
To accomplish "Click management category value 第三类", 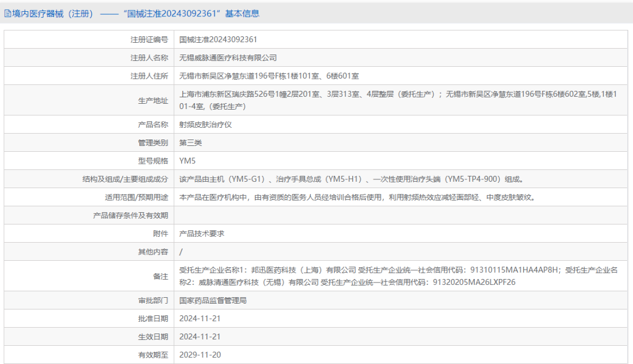I will click(x=190, y=143).
